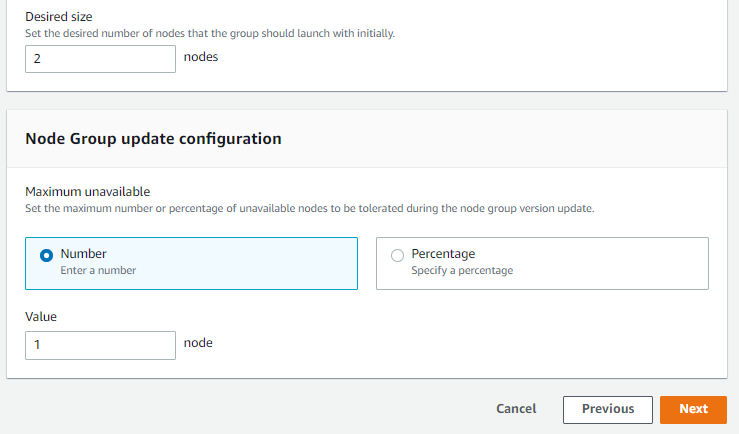Click the Desired size label
Viewport: 739px width, 434px height.
[x=60, y=17]
